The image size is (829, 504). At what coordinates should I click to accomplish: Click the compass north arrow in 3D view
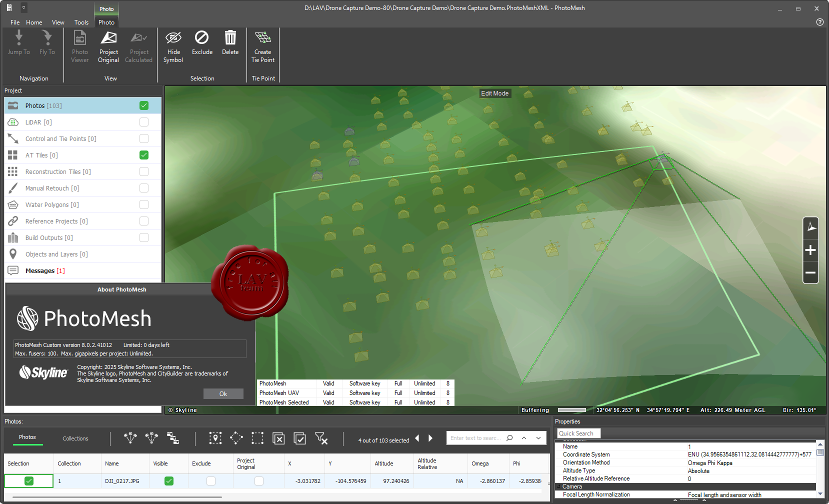point(810,227)
